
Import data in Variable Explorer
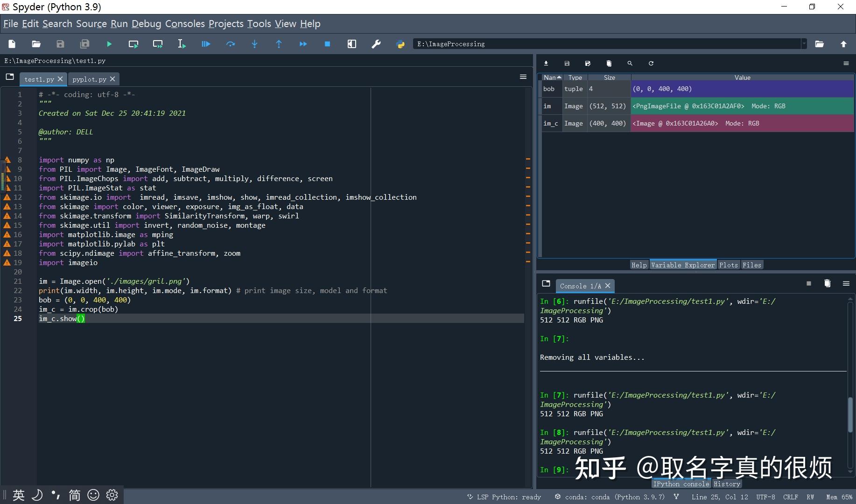[x=546, y=63]
